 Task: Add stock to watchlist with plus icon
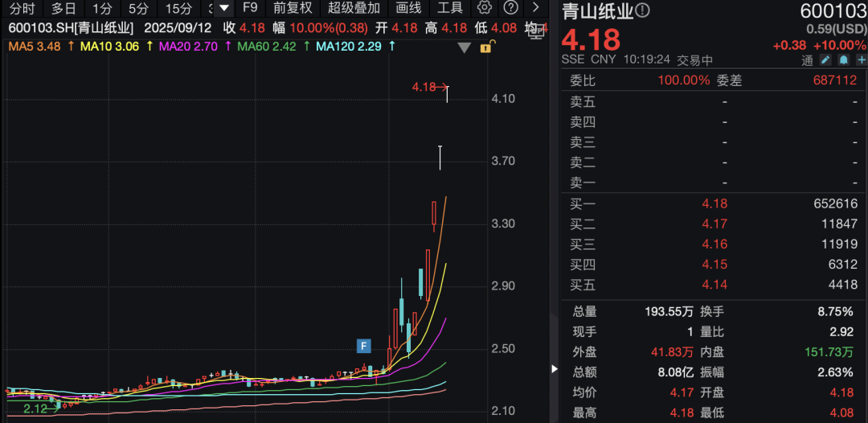coord(859,60)
